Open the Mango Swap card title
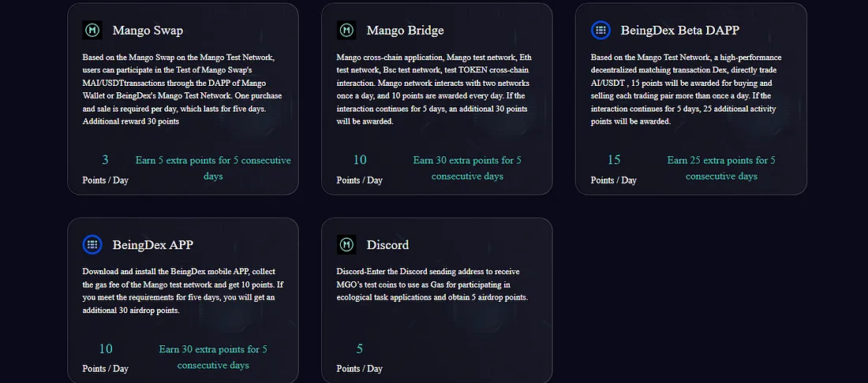 148,31
